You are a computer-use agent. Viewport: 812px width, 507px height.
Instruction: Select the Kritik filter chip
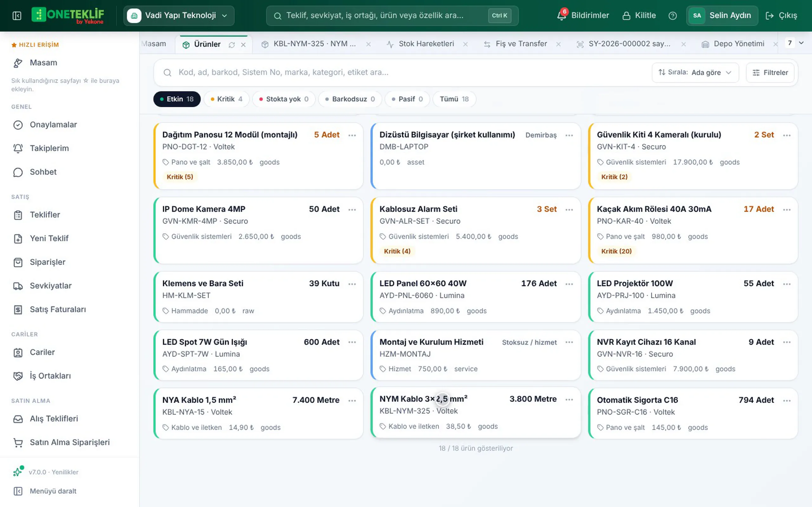(226, 99)
